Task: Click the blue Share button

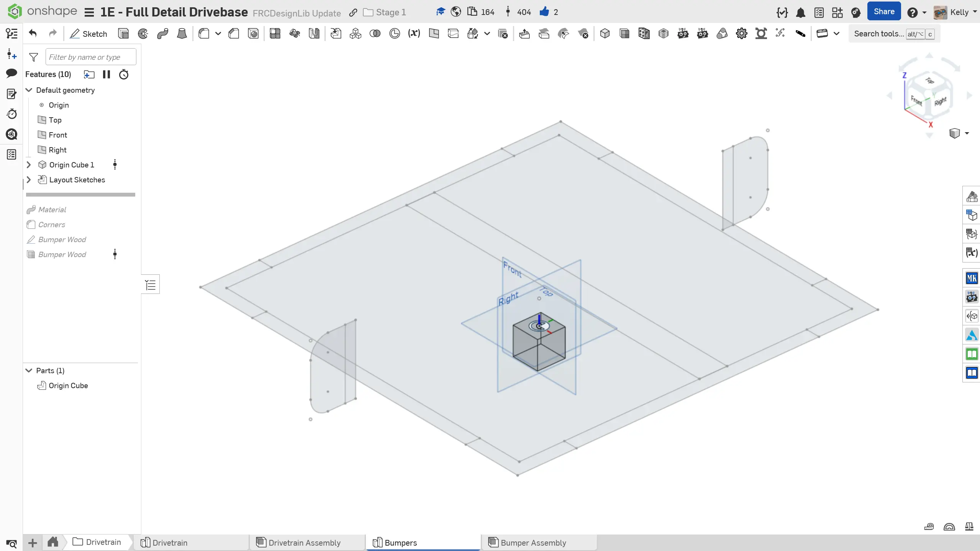Action: click(x=884, y=12)
